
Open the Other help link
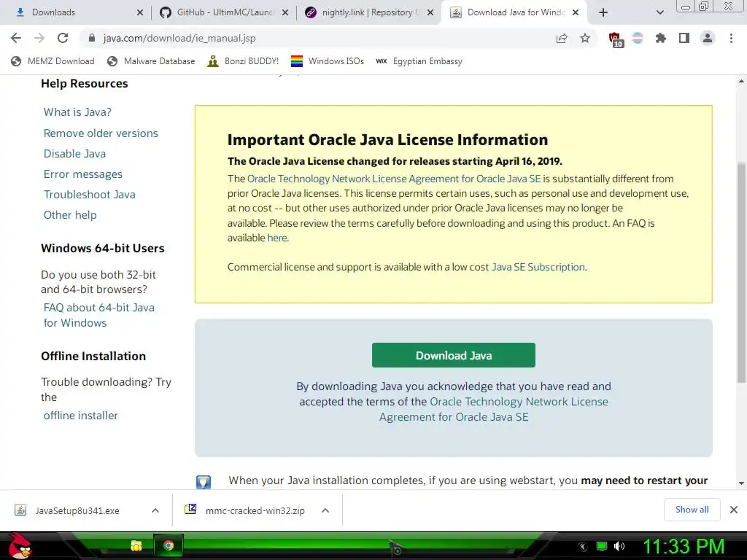pos(70,215)
